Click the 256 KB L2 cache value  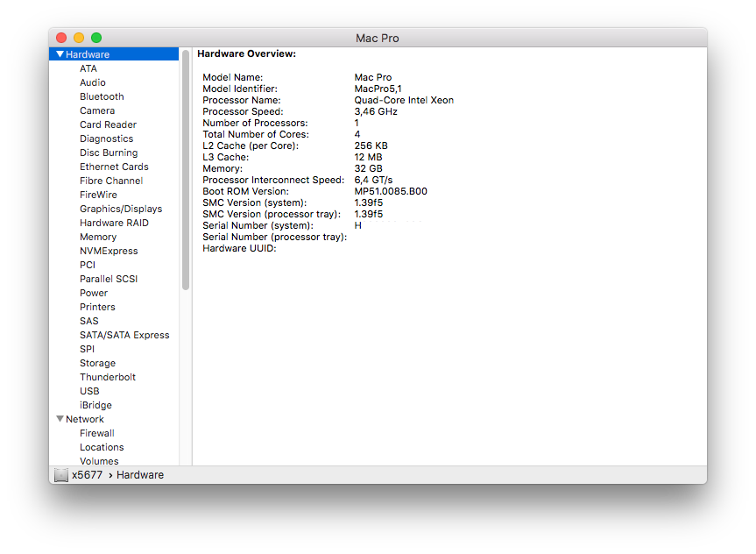(x=371, y=146)
